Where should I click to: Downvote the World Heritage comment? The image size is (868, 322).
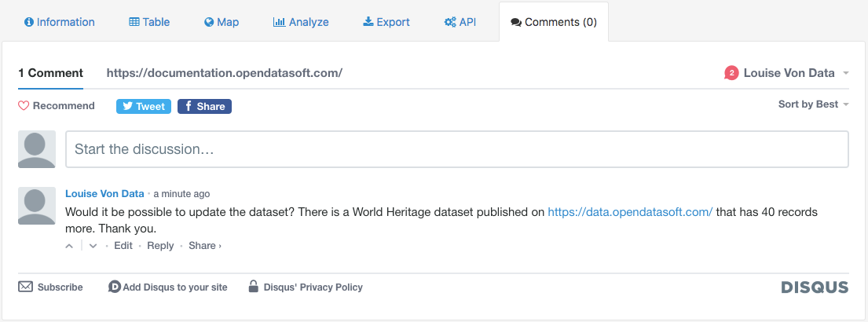pyautogui.click(x=93, y=246)
